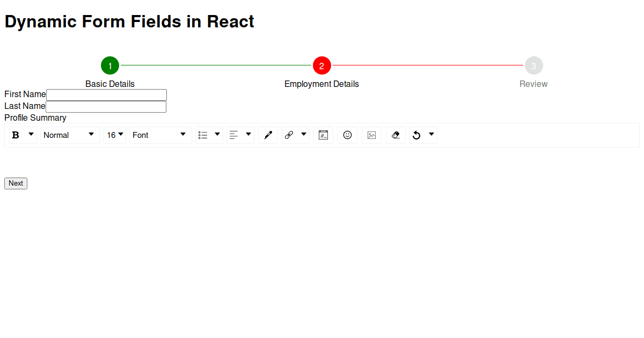The height and width of the screenshot is (338, 644).
Task: Click the link chain icon
Action: click(289, 135)
